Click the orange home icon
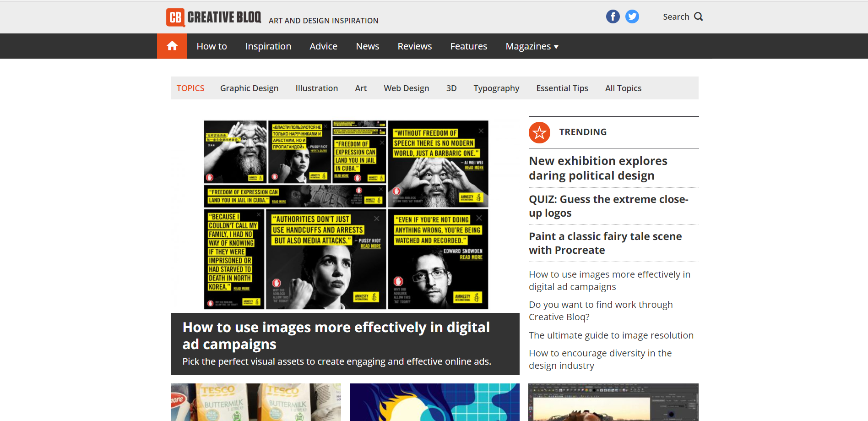868x421 pixels. (172, 46)
